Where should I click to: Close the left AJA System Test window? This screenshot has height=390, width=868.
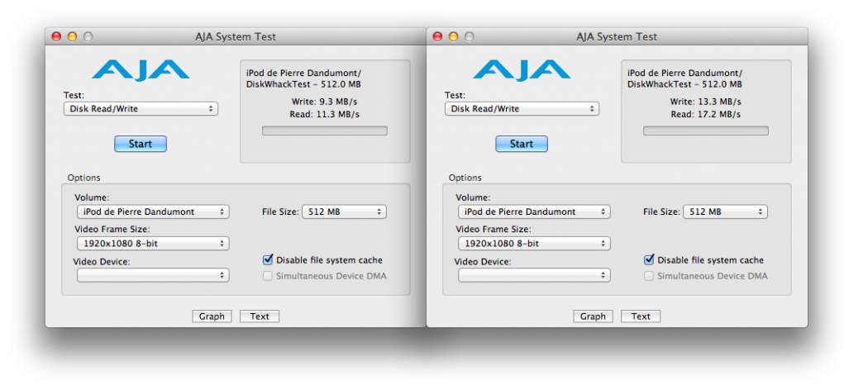[56, 36]
